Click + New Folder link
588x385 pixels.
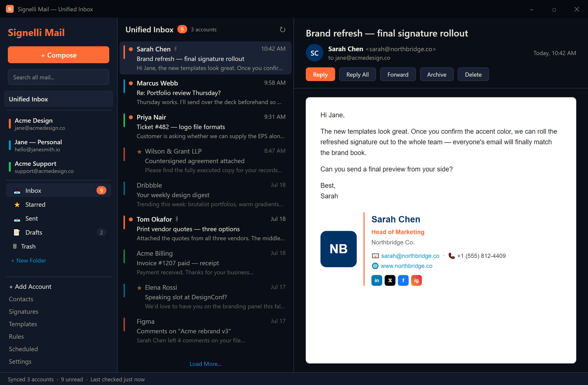[29, 260]
